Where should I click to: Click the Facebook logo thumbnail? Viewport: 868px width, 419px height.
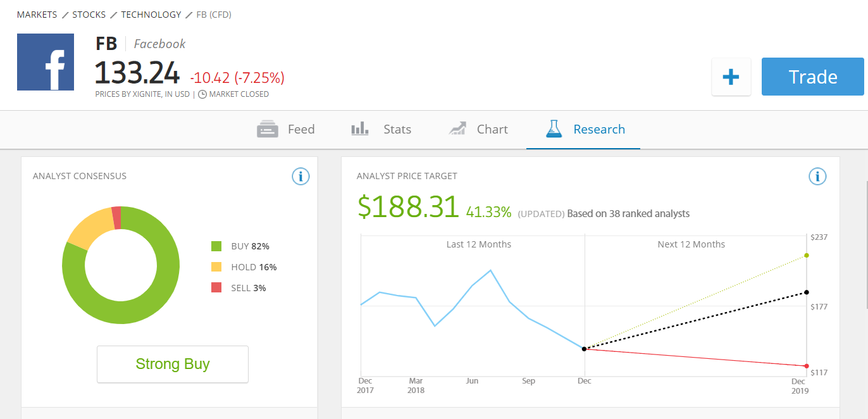(46, 62)
